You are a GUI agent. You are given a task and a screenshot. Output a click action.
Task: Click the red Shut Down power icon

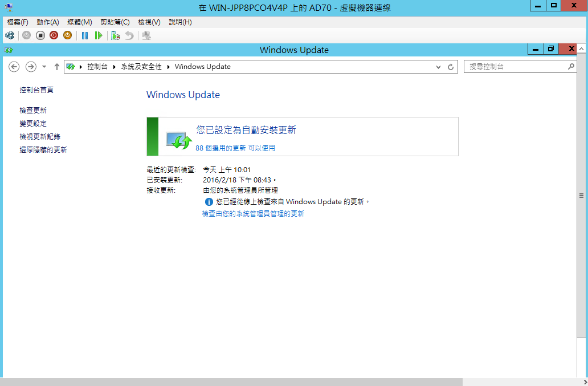coord(54,36)
